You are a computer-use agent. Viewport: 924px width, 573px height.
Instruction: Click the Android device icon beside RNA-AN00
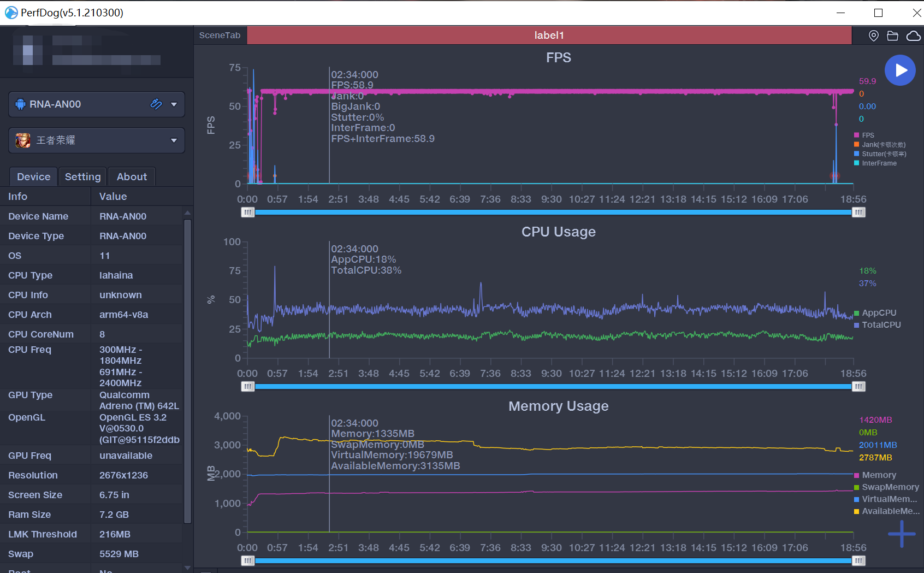20,104
